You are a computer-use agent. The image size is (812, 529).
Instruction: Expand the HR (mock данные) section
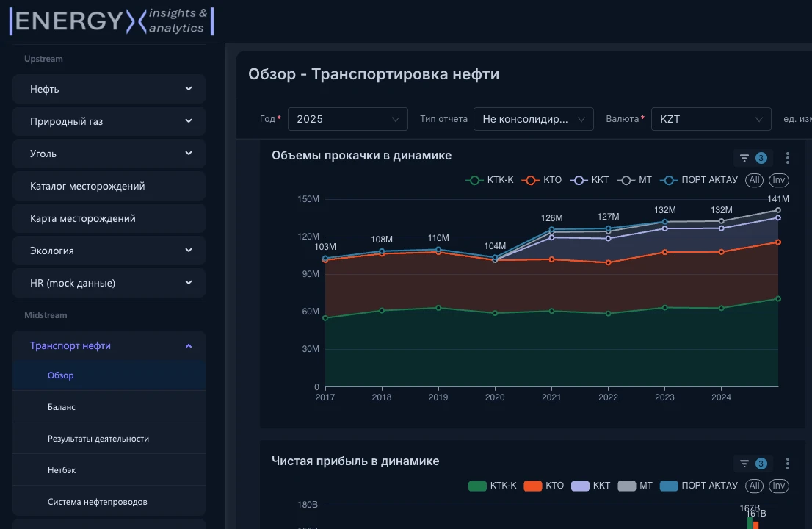click(109, 283)
